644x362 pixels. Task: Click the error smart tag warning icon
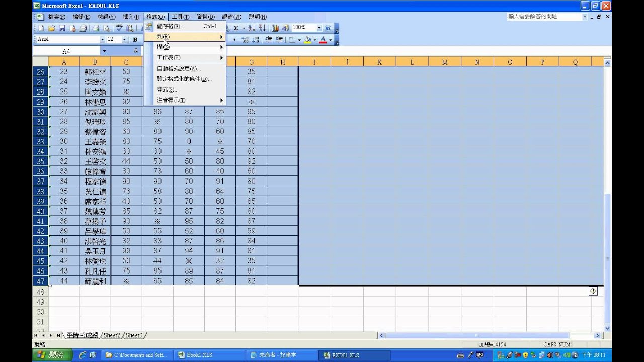coord(593,291)
